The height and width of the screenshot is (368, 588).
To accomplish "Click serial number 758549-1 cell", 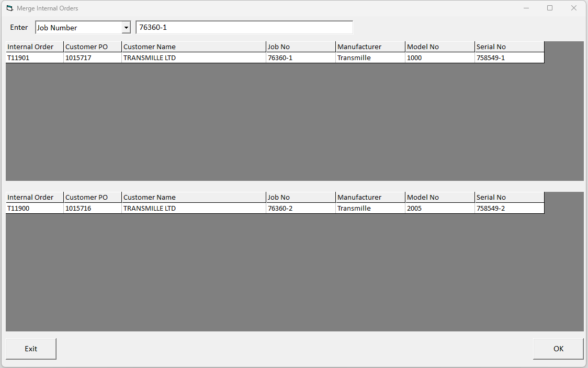I will tap(510, 57).
